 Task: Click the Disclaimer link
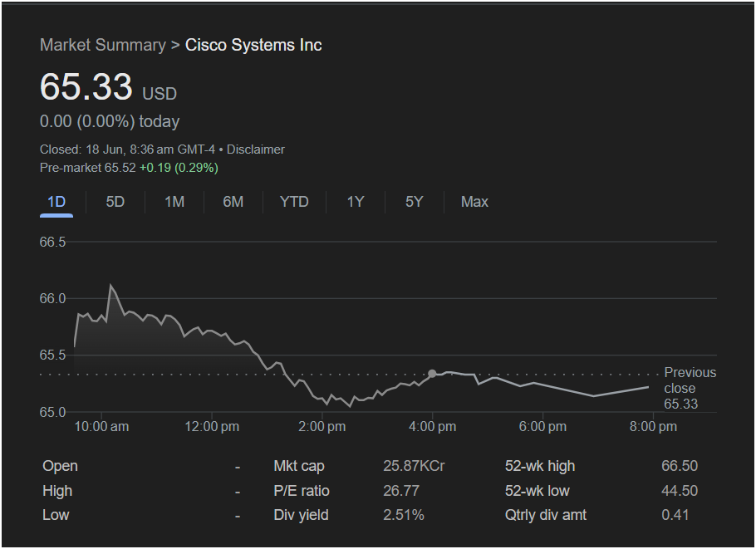pyautogui.click(x=256, y=150)
